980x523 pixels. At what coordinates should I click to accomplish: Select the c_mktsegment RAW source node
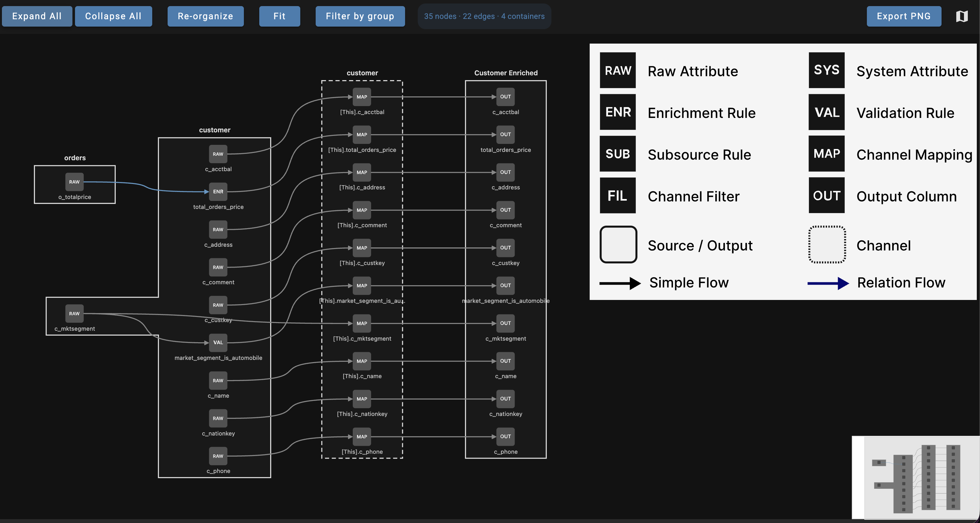74,313
